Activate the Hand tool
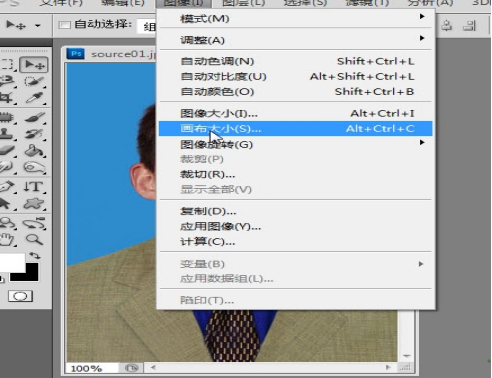492x378 pixels. 7,239
